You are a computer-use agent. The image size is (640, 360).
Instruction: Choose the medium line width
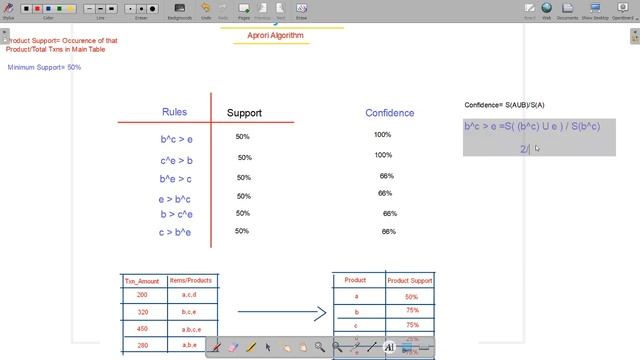point(100,9)
